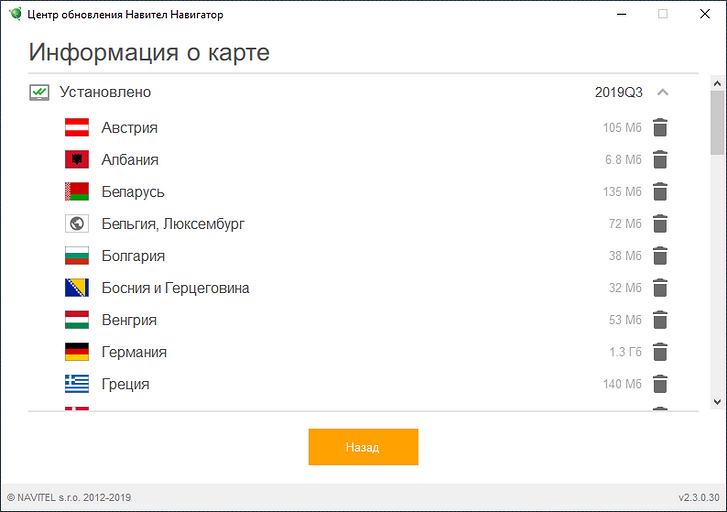Click the 1.3 Гб size value

[625, 352]
